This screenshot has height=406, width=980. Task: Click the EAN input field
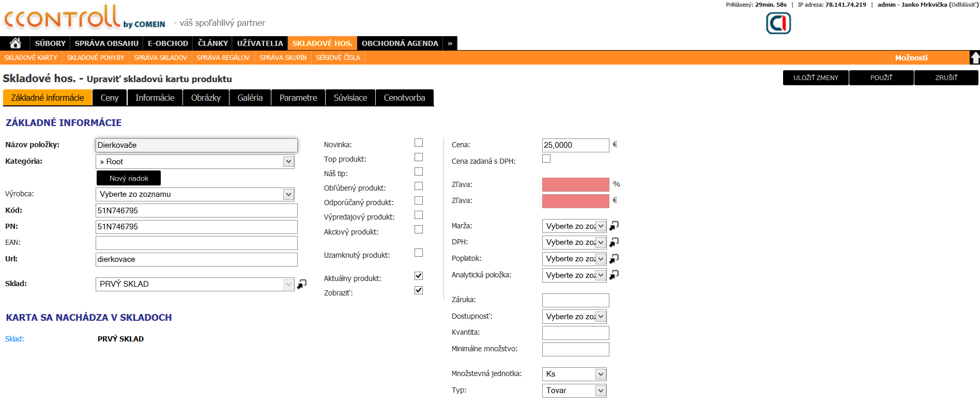pyautogui.click(x=196, y=243)
